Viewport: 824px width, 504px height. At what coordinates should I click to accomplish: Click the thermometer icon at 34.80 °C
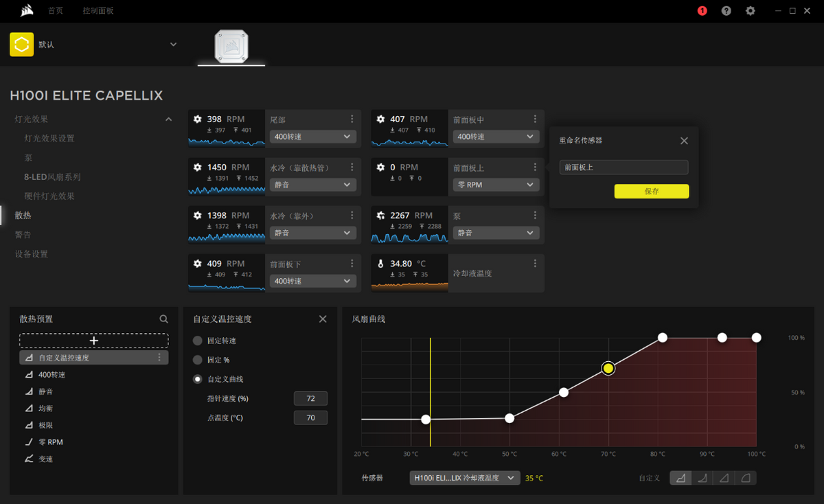381,264
